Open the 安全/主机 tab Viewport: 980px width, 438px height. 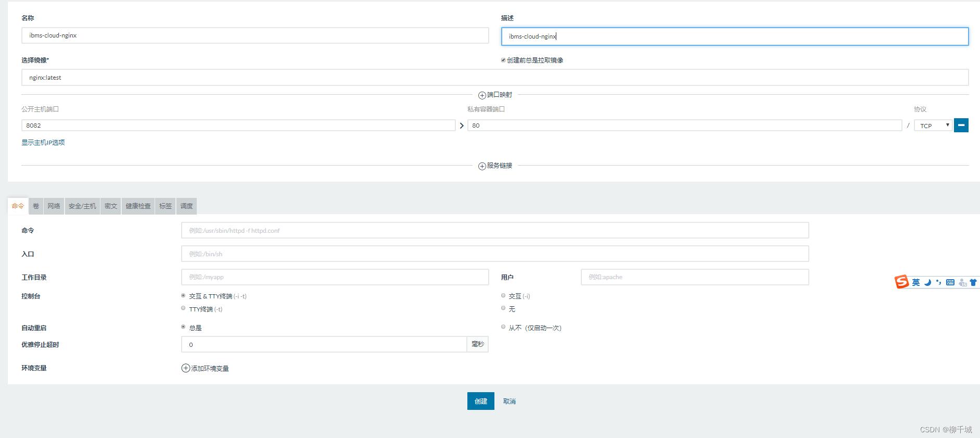coord(82,206)
